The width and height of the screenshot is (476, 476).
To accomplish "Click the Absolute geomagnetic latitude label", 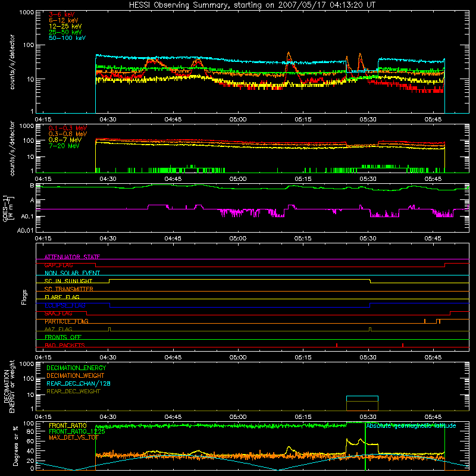I will 411,425.
